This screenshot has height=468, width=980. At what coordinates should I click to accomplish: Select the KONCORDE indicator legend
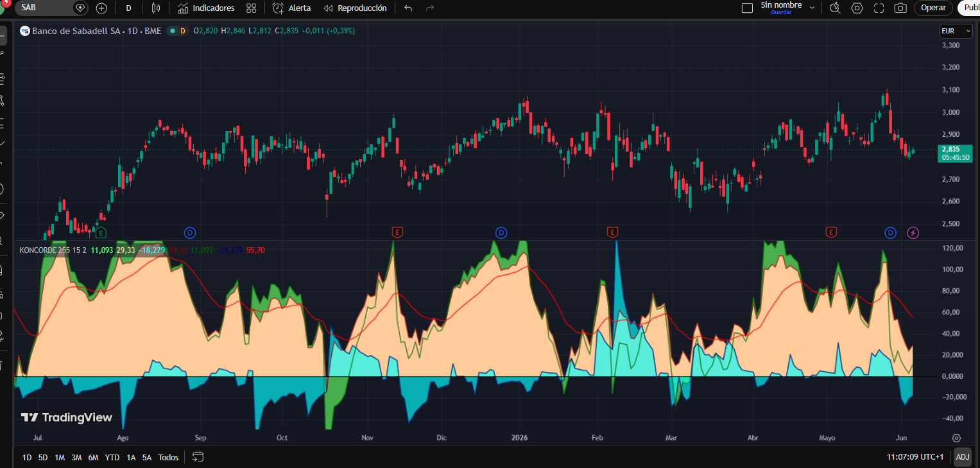pos(38,250)
